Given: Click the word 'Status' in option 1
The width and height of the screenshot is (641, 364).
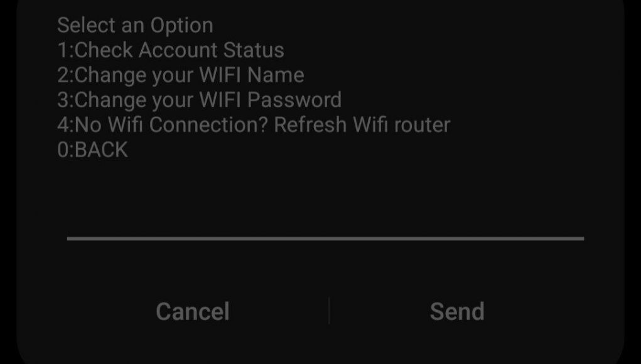Looking at the screenshot, I should 254,50.
